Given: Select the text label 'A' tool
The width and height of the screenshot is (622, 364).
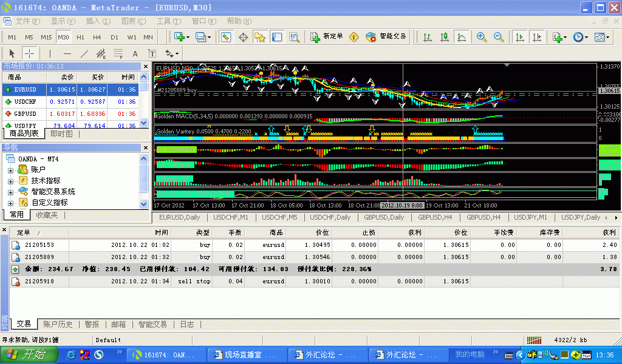Looking at the screenshot, I should pos(135,53).
